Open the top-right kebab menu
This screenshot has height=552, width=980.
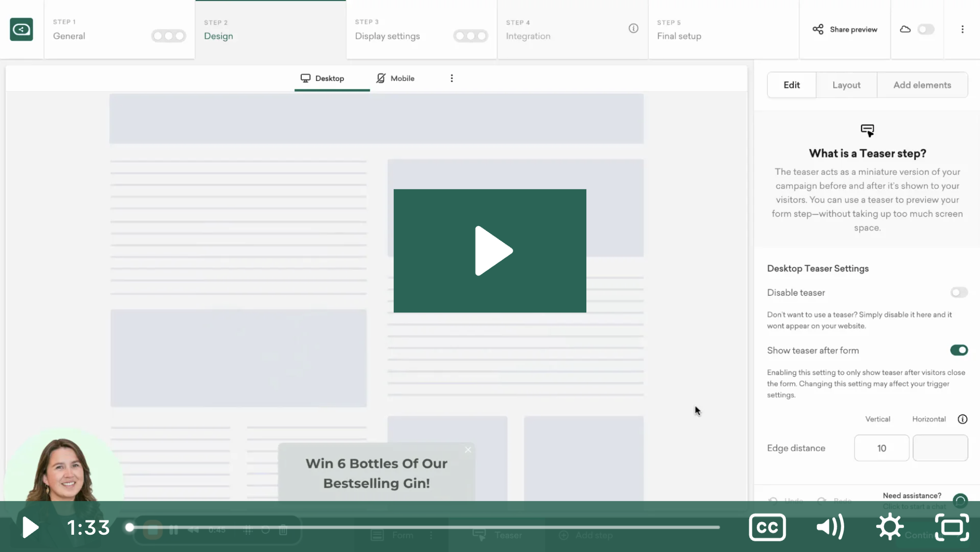tap(962, 29)
